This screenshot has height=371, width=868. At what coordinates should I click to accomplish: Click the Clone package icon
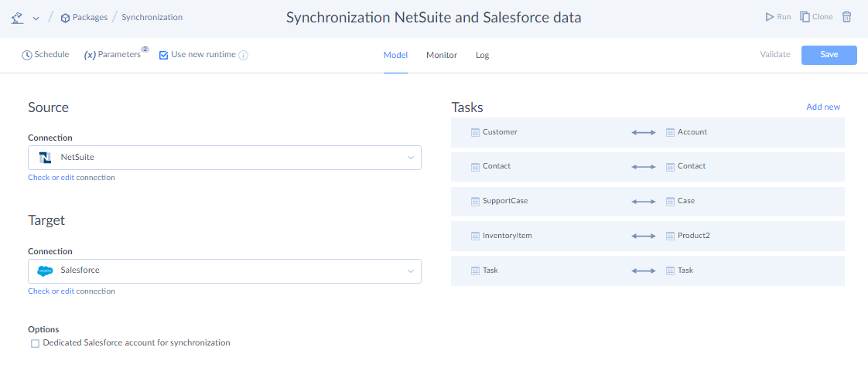[x=805, y=16]
